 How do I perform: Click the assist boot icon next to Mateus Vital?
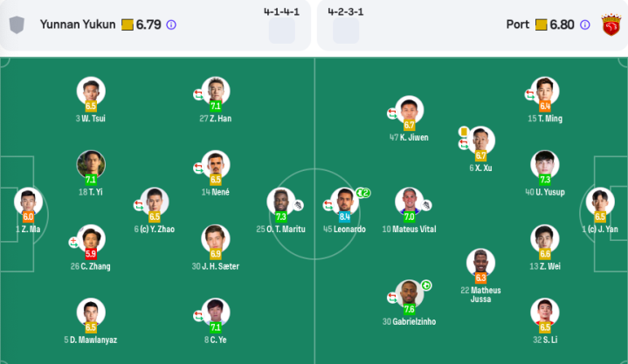426,205
